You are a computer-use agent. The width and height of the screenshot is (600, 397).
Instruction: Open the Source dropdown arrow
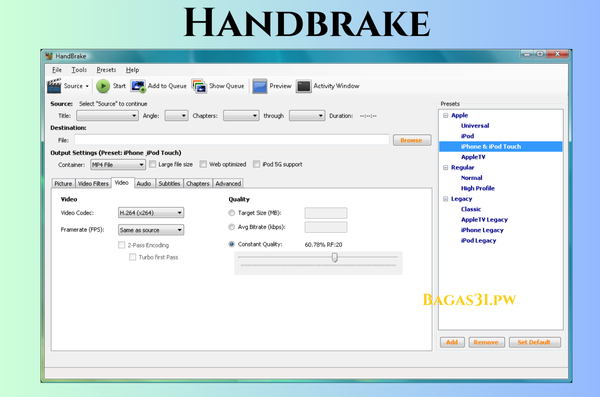point(87,86)
